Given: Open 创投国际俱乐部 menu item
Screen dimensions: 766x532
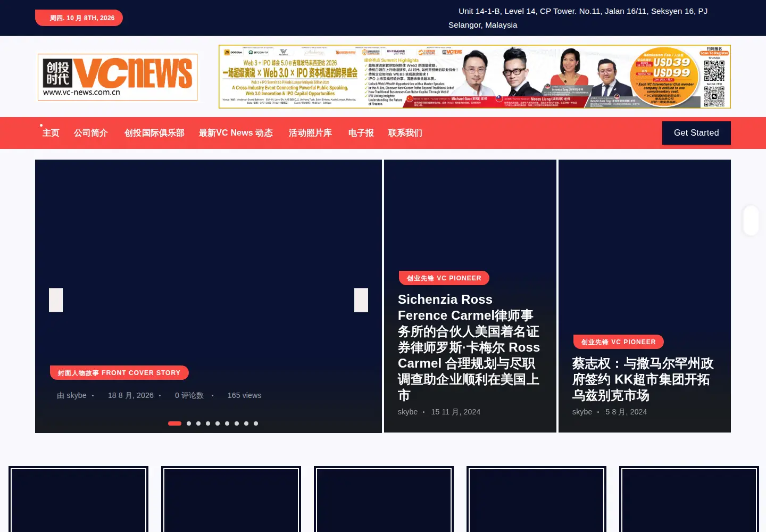Looking at the screenshot, I should coord(154,133).
